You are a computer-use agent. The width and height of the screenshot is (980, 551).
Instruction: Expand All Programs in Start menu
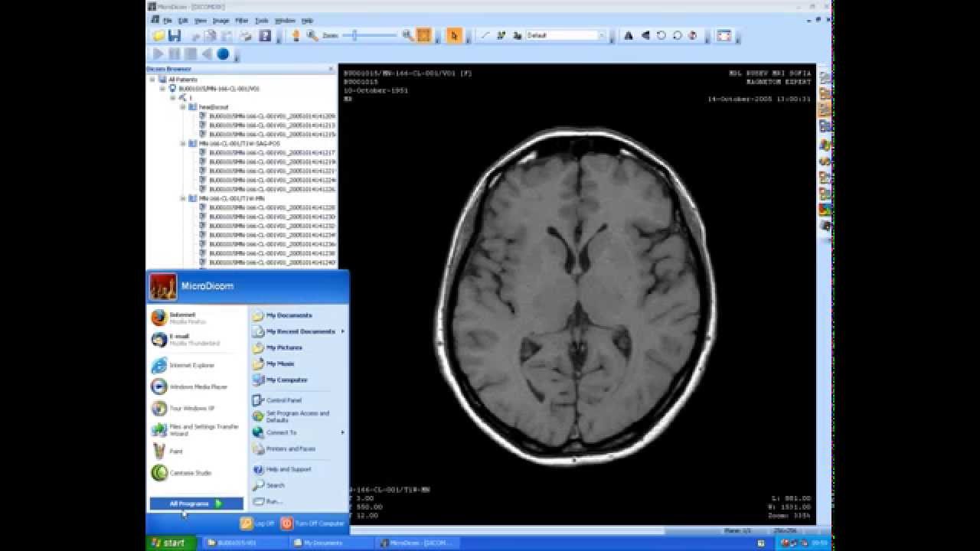(x=196, y=504)
